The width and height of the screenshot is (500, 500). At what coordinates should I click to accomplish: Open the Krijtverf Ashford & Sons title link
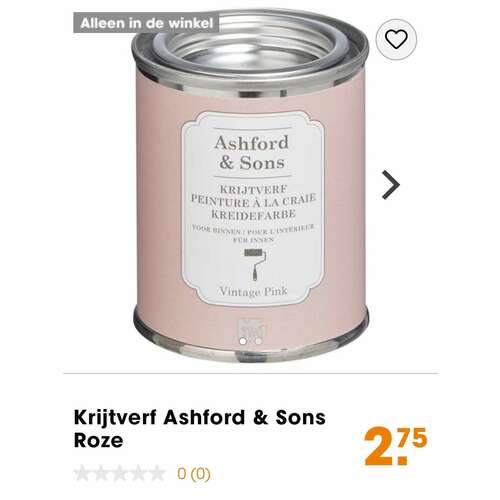pyautogui.click(x=200, y=429)
